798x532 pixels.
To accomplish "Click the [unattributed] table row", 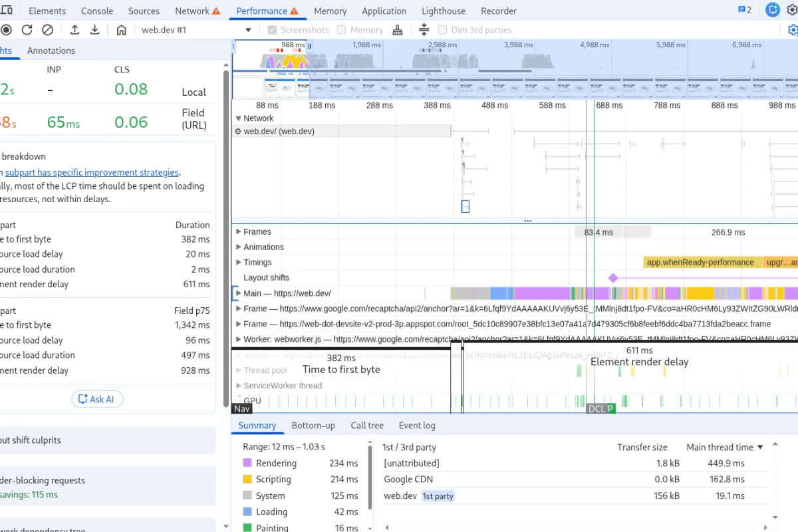I will click(577, 463).
